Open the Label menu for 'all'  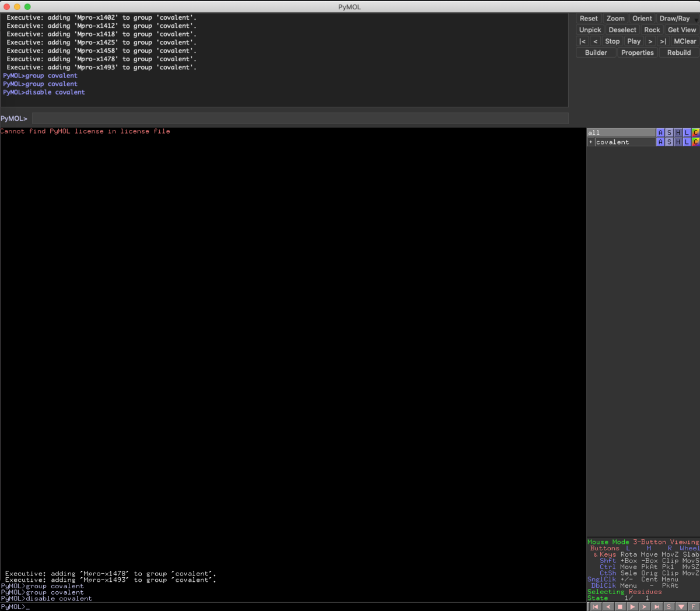[x=687, y=133]
